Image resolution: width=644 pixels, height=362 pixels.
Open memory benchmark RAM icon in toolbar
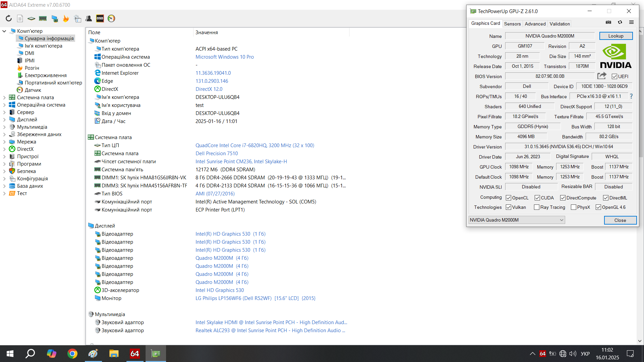43,18
